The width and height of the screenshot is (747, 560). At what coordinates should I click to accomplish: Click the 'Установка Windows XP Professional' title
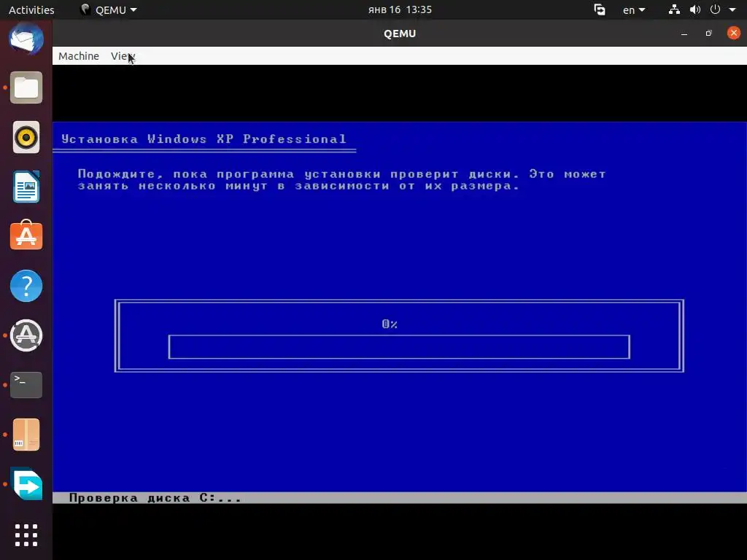pos(204,139)
